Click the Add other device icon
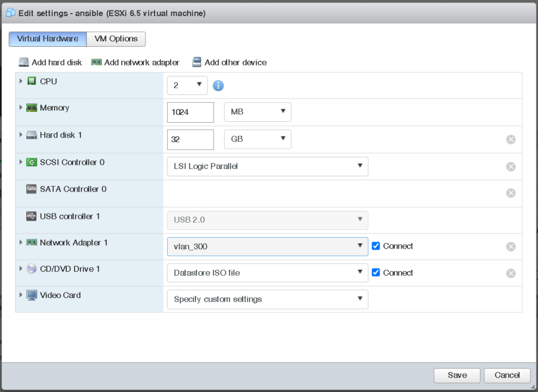This screenshot has height=392, width=538. [x=196, y=62]
